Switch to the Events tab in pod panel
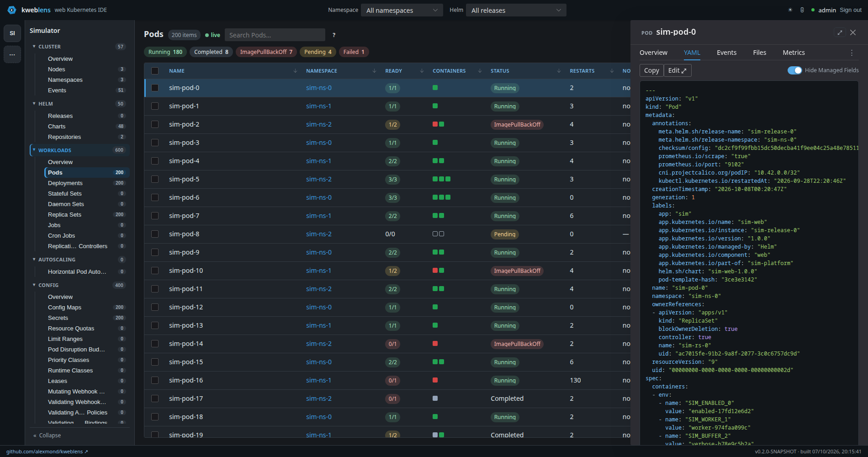The height and width of the screenshot is (457, 868). (726, 53)
